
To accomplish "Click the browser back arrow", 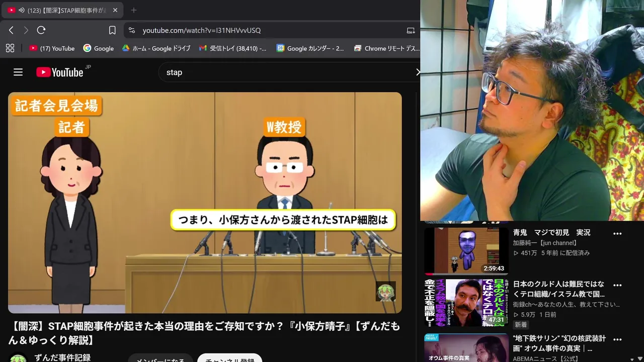I will point(11,30).
